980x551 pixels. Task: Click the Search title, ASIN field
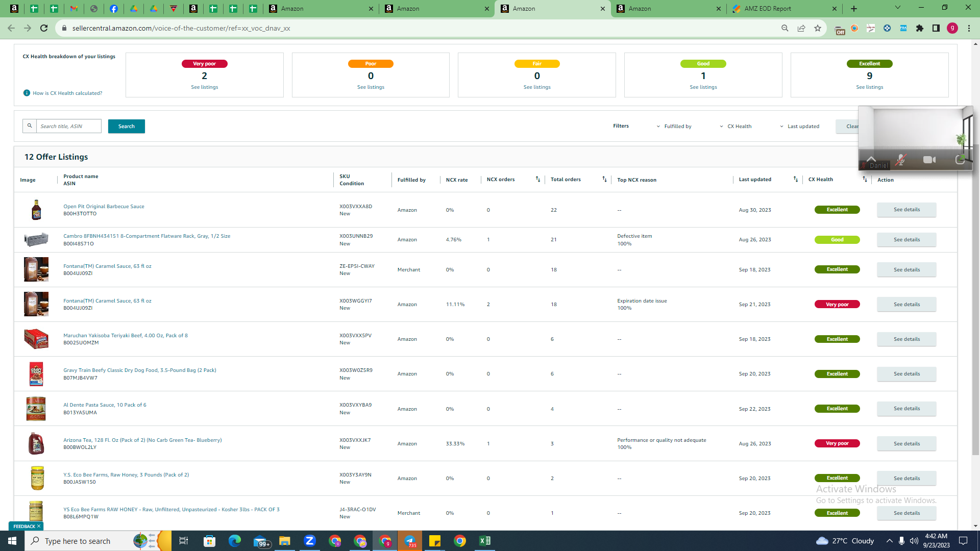tap(69, 126)
